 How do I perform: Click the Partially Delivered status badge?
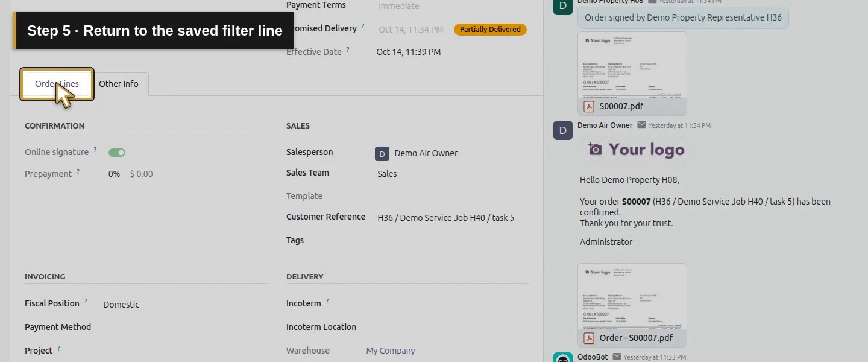490,29
